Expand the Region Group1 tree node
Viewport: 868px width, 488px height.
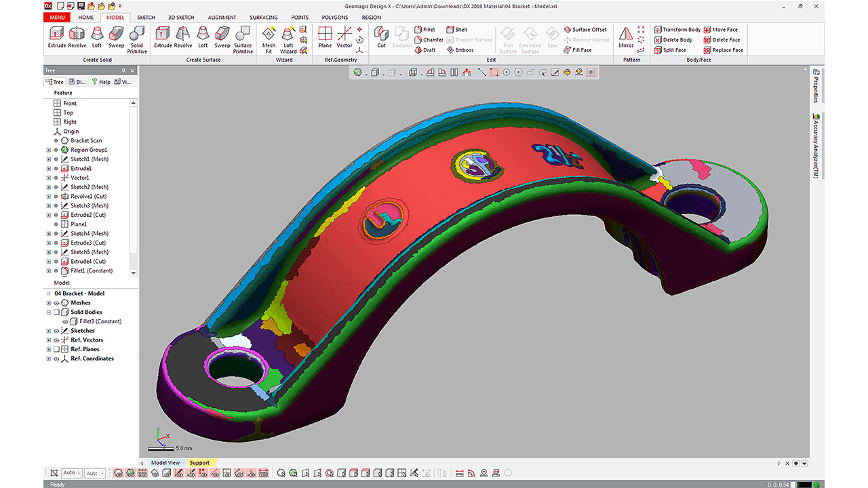tap(48, 150)
